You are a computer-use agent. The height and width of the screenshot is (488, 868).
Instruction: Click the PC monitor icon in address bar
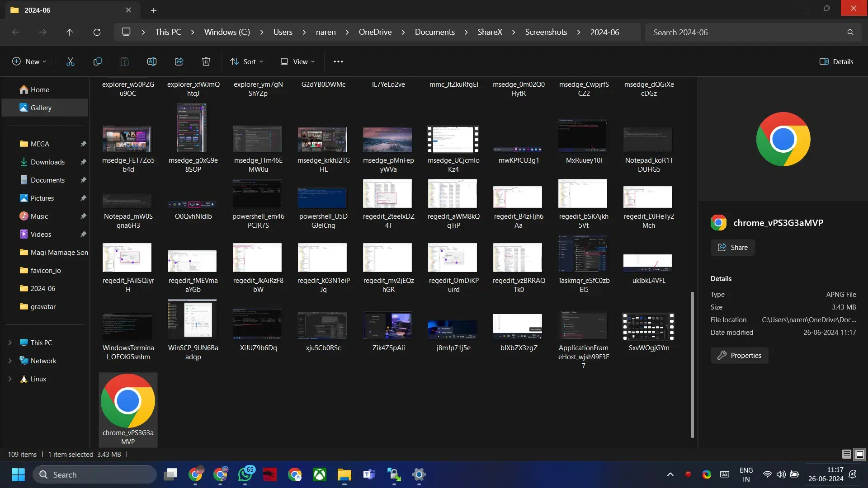[x=126, y=32]
